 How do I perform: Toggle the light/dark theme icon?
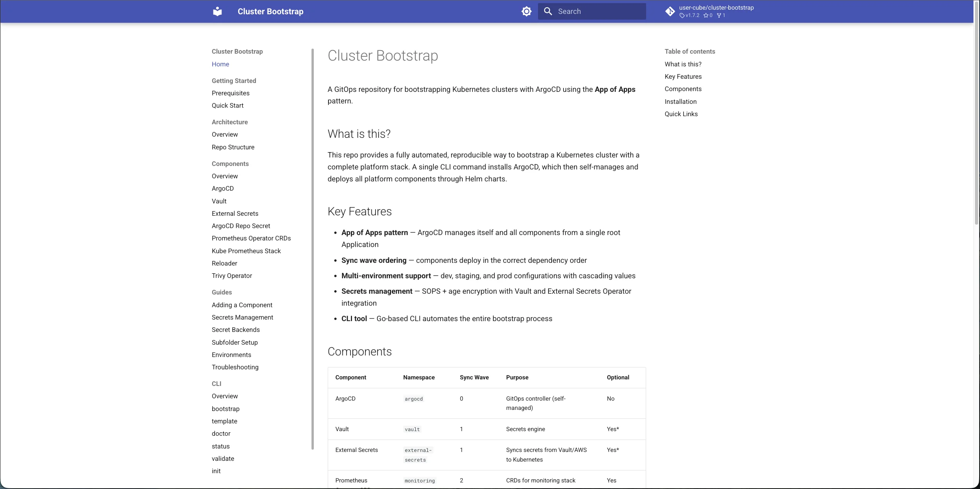point(526,12)
